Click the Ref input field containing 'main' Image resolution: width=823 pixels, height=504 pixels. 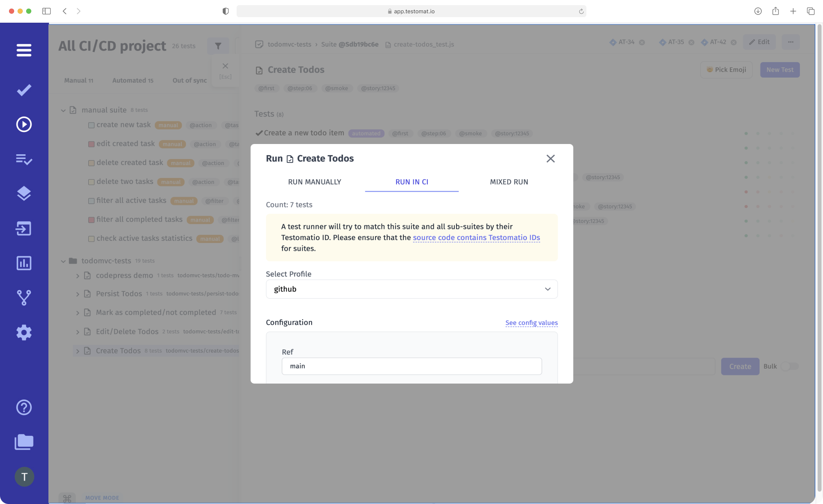[411, 366]
